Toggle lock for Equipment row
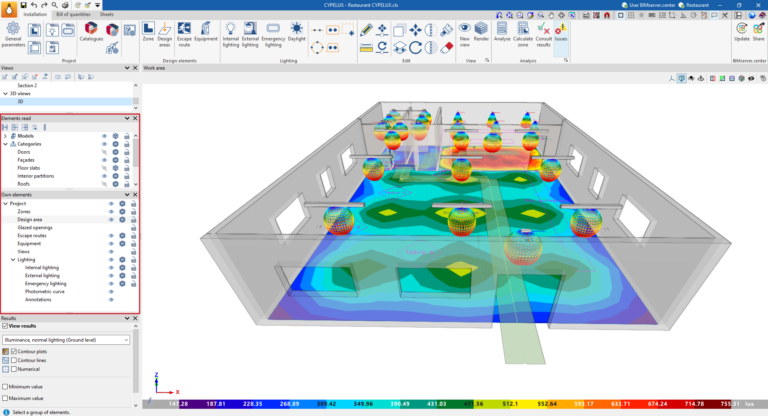 [x=133, y=244]
